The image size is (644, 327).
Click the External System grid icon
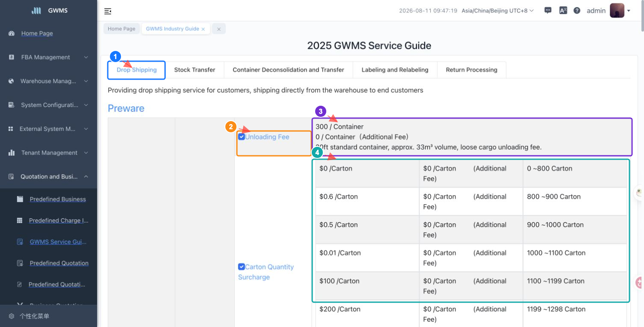point(12,129)
